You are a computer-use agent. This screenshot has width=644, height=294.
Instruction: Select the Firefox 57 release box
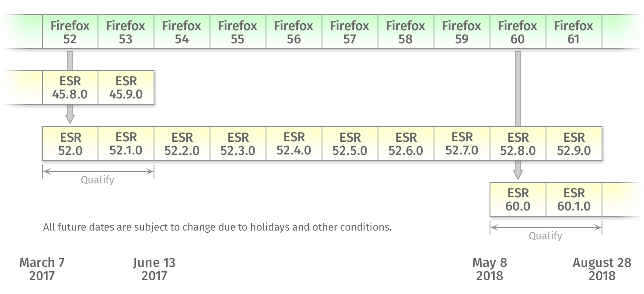(x=350, y=32)
